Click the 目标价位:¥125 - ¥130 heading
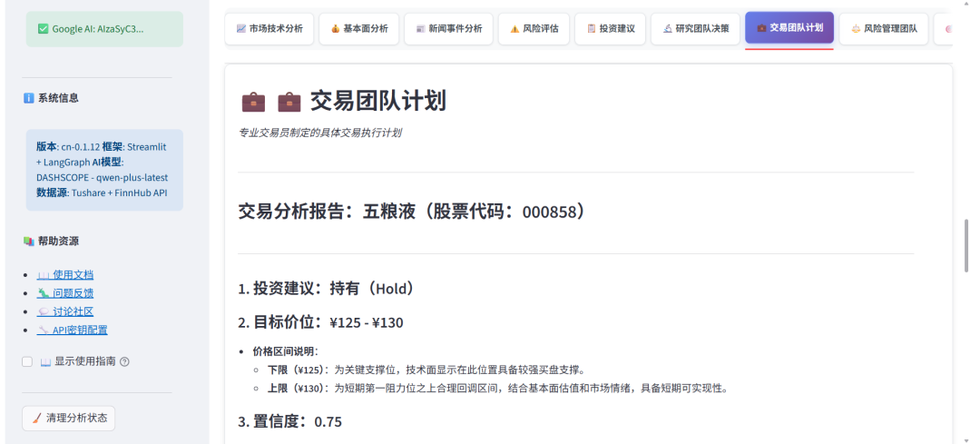The height and width of the screenshot is (444, 980). click(x=320, y=322)
